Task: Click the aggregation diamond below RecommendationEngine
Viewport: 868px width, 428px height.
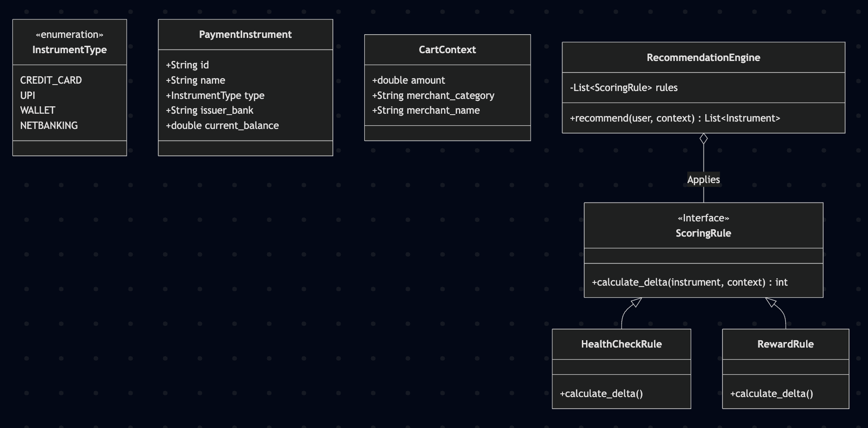Action: 703,139
